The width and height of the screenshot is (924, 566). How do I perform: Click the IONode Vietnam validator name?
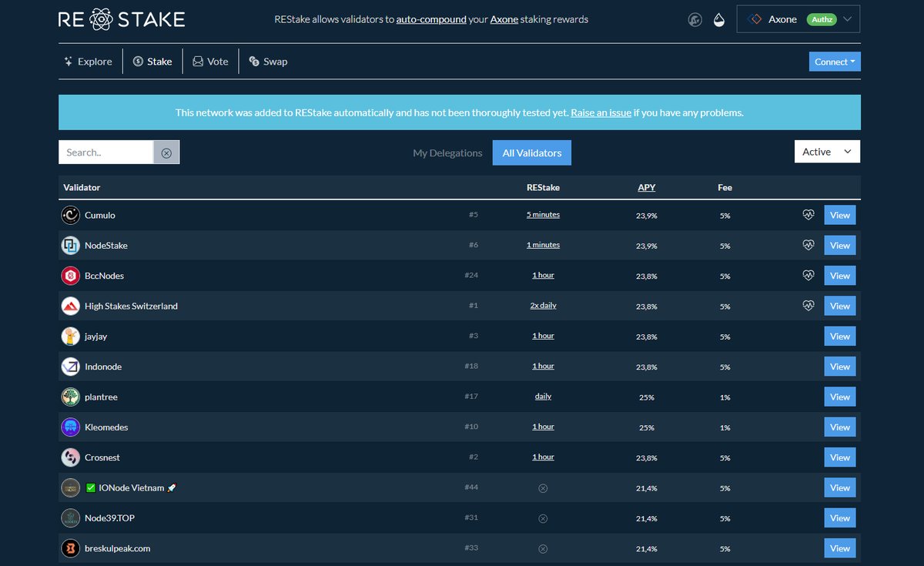click(132, 488)
